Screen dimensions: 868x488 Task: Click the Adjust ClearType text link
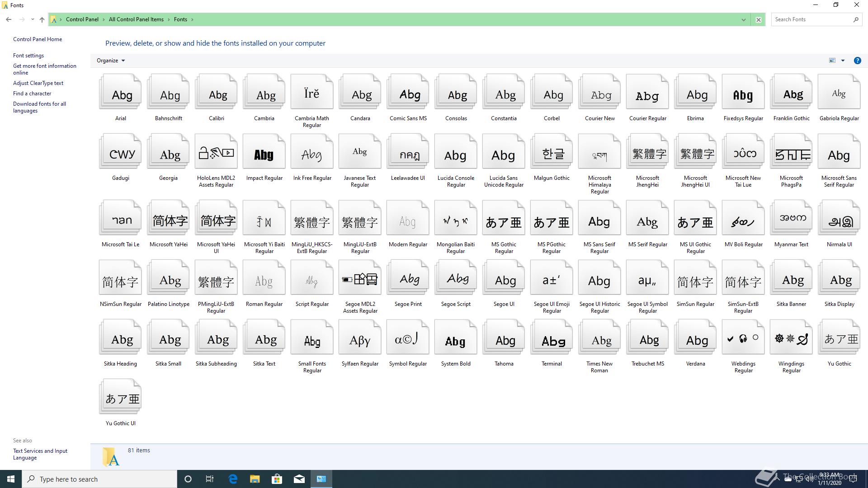point(38,83)
